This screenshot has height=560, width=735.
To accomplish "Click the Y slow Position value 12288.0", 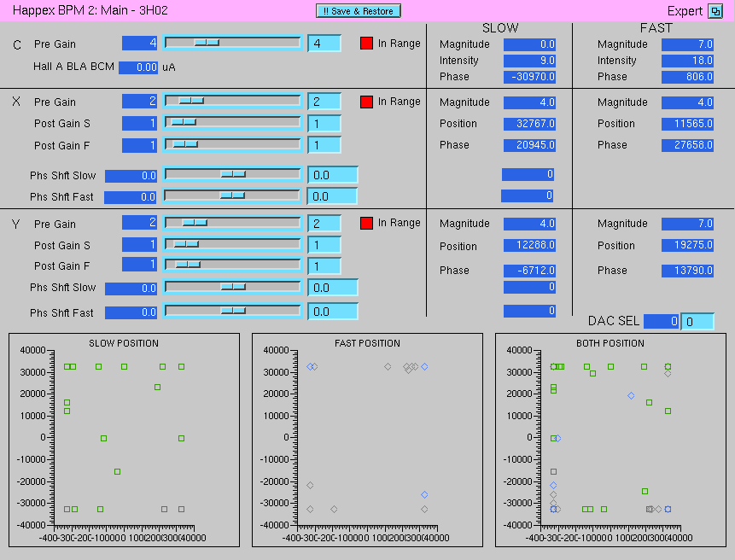I will tap(529, 245).
